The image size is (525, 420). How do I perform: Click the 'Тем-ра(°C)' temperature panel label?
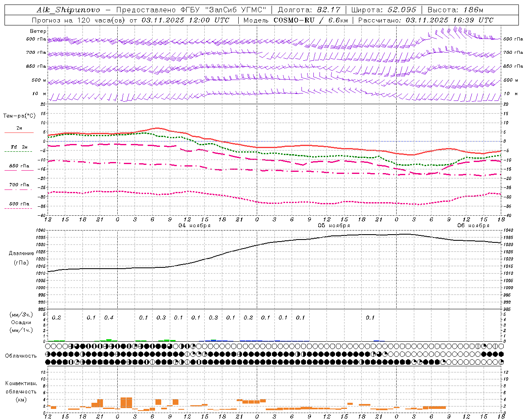pos(19,116)
